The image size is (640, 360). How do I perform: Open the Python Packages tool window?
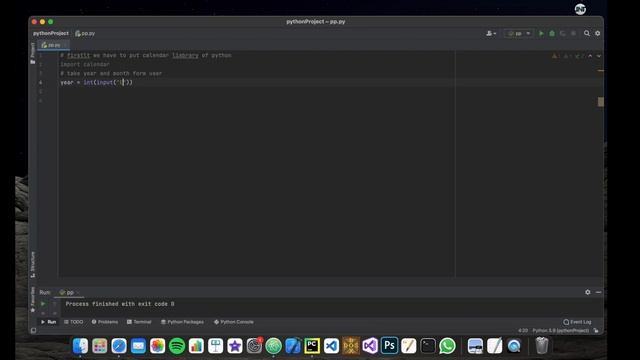(x=182, y=322)
